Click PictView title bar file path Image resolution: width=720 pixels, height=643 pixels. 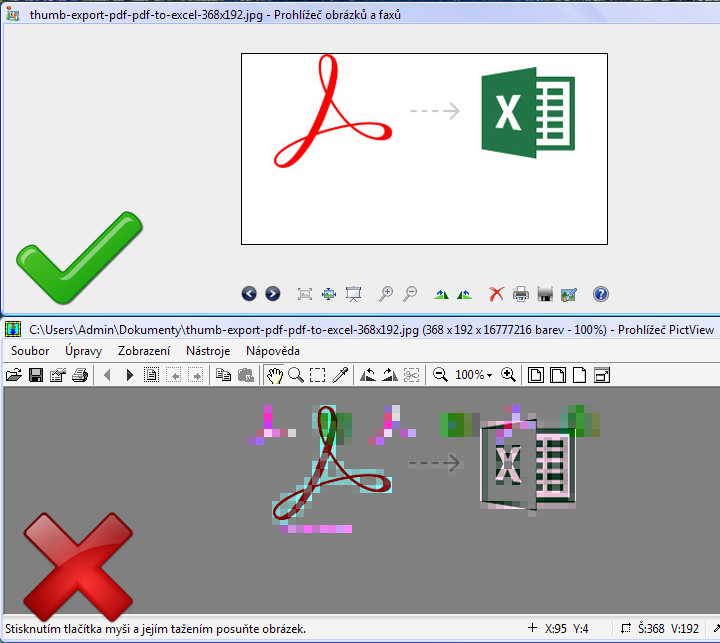tap(224, 330)
